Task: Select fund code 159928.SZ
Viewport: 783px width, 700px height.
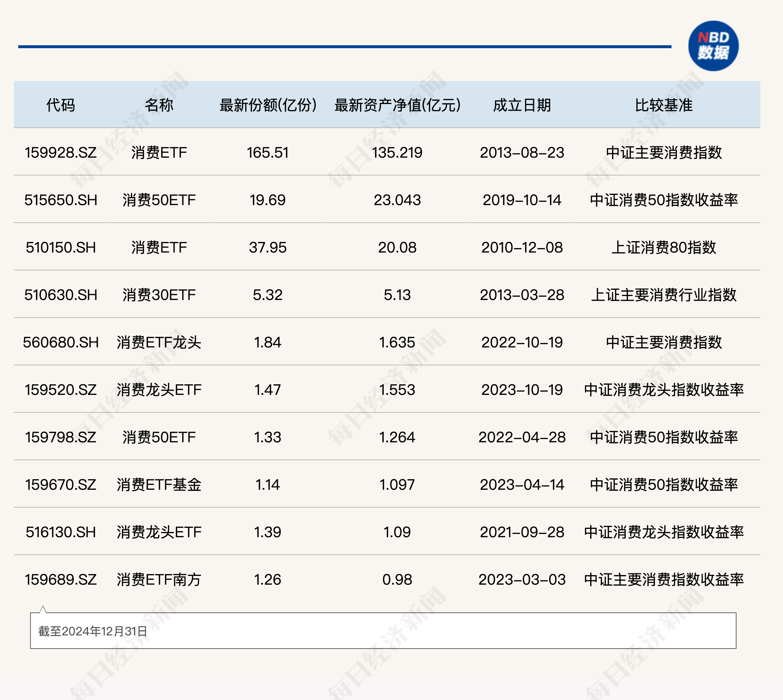Action: pyautogui.click(x=60, y=153)
